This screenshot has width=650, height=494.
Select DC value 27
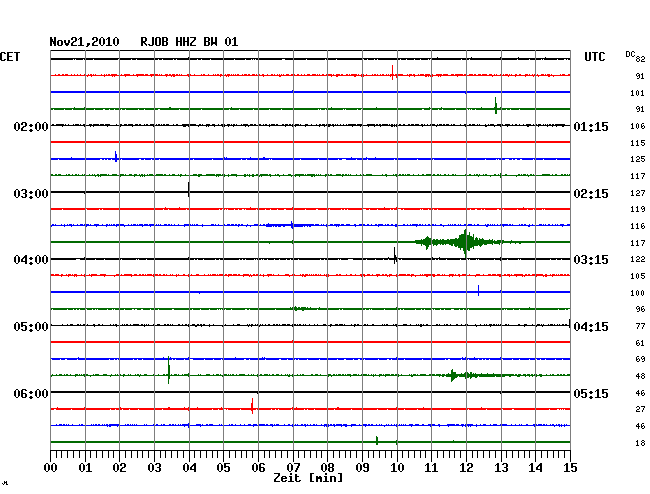(640, 409)
